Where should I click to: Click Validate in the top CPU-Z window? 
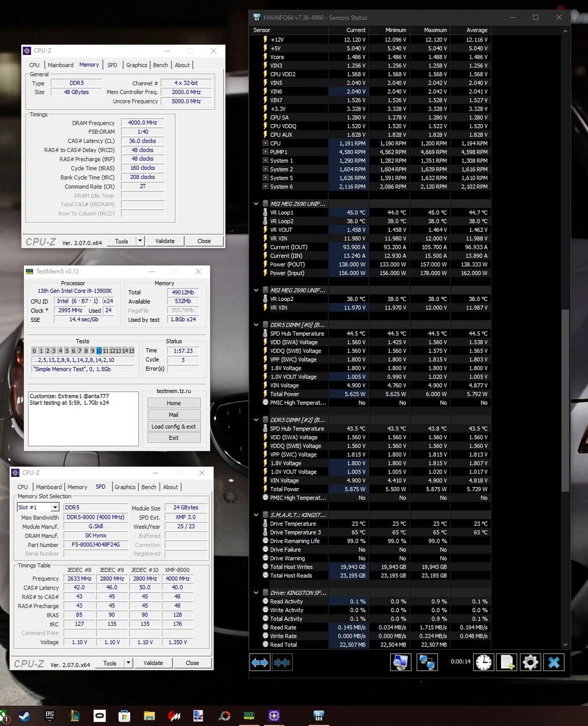165,241
